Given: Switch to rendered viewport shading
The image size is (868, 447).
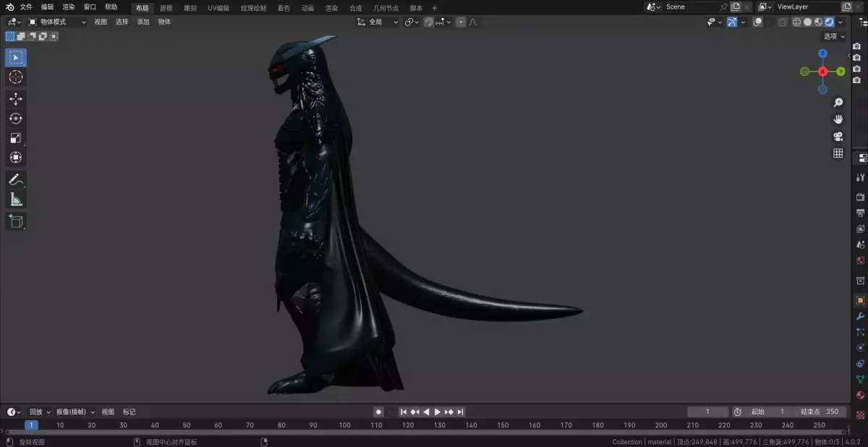Looking at the screenshot, I should [829, 22].
